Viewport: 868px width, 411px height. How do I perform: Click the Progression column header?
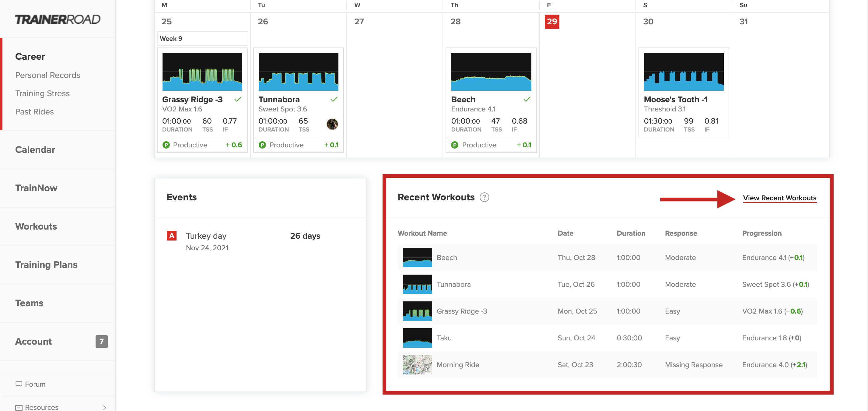point(761,233)
